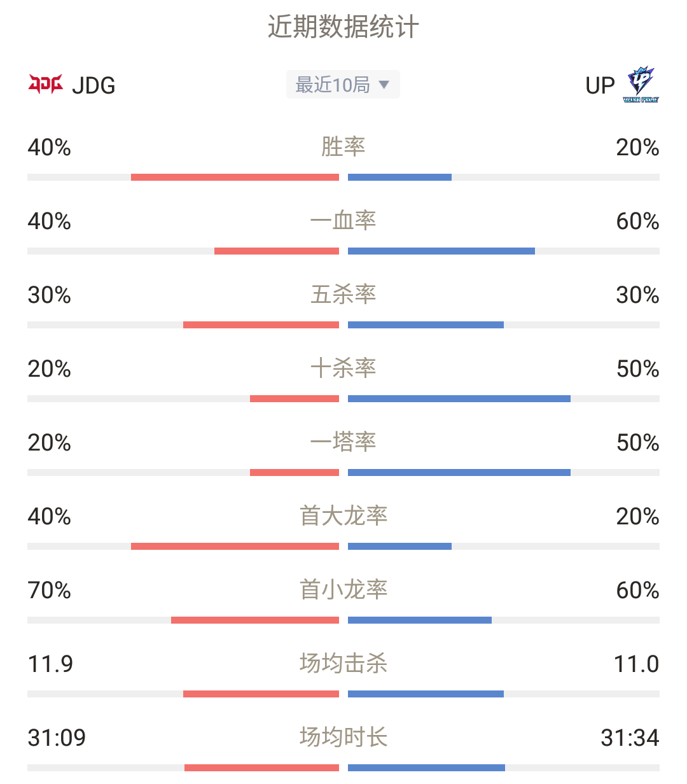Click the 首小龙率 label

click(x=343, y=590)
